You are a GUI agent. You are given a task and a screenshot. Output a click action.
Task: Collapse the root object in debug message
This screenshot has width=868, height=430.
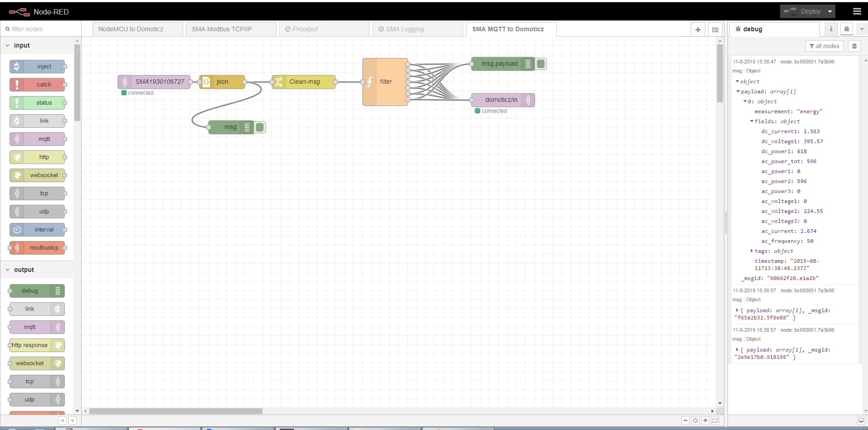tap(737, 82)
